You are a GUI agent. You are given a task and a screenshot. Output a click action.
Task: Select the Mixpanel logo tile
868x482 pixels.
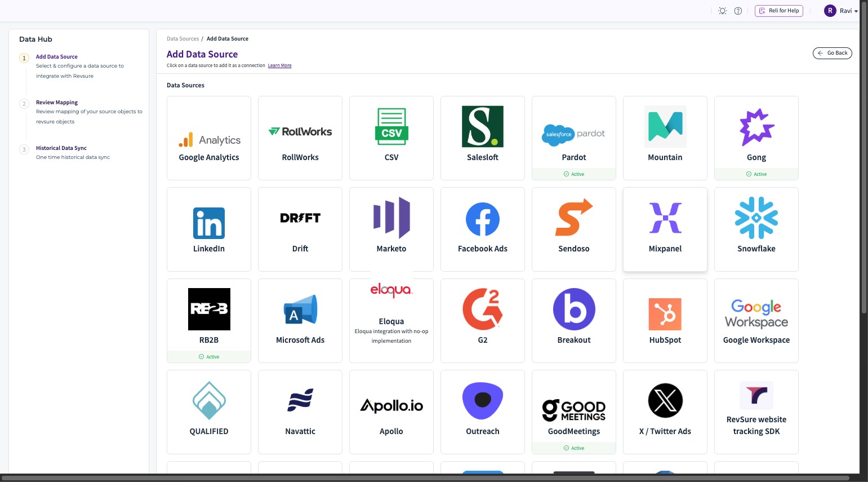pos(665,218)
